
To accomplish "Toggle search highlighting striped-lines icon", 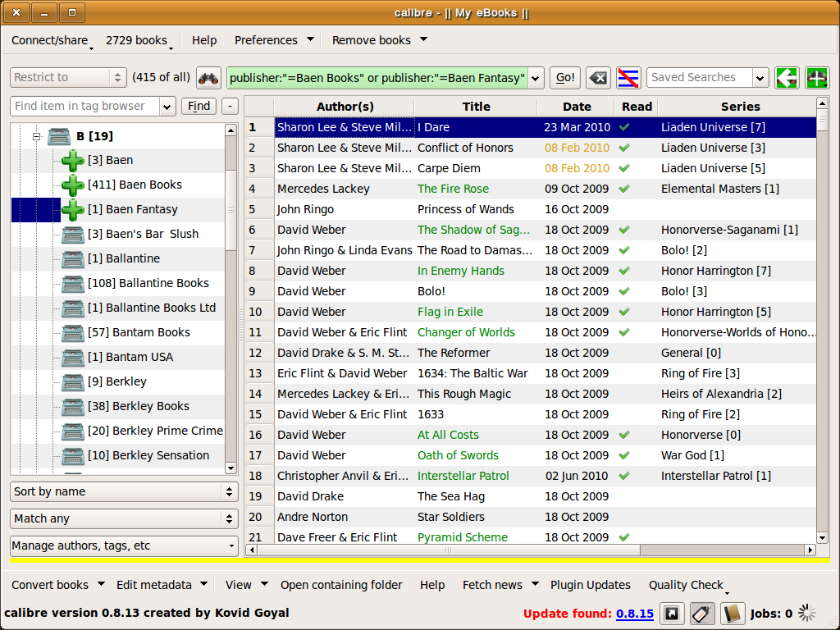I will coord(629,78).
